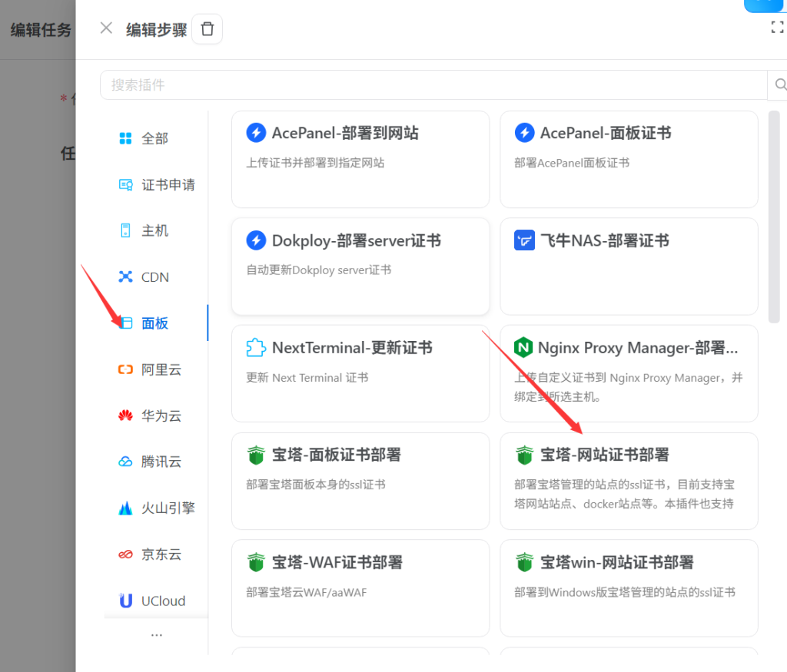Select the 主机 category

coord(156,230)
